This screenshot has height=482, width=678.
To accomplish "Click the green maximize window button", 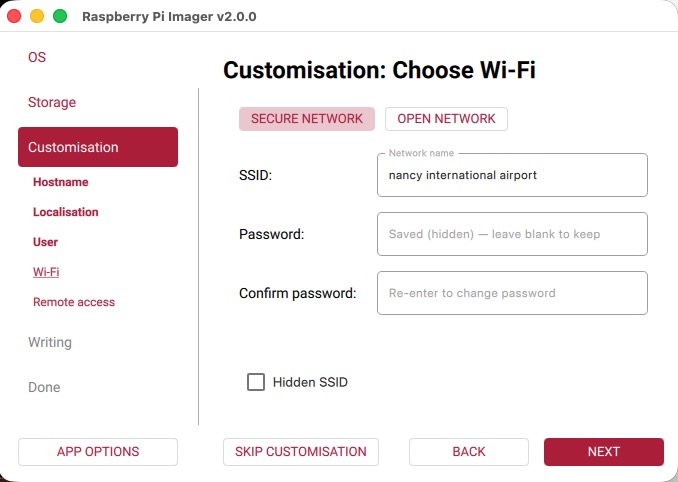I will [x=60, y=16].
